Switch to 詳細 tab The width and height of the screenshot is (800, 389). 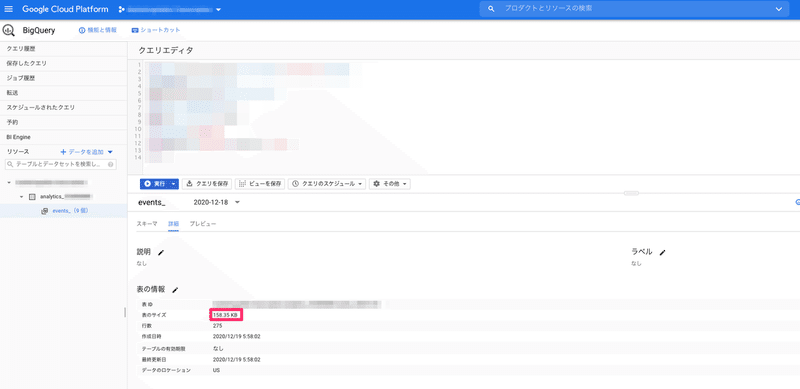(x=173, y=224)
